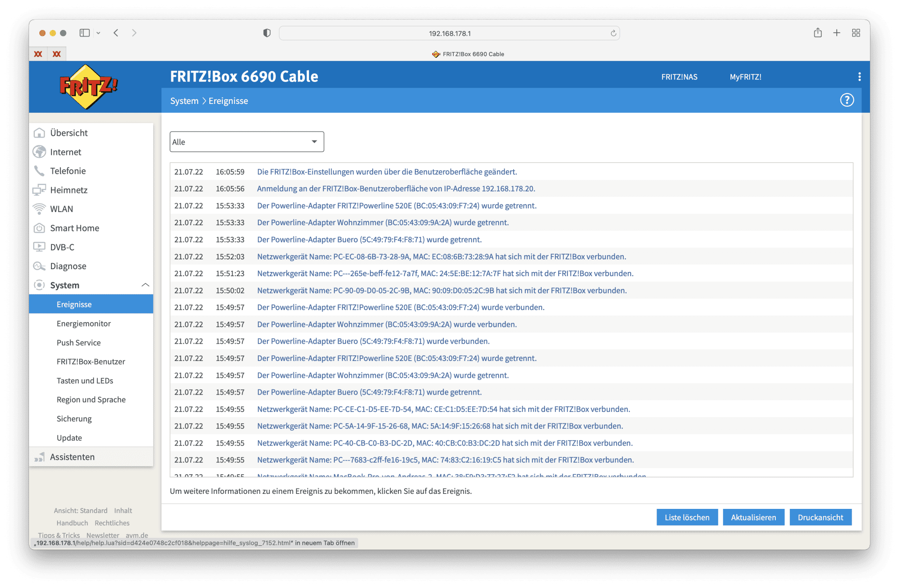Open event for PC-90-09-D0-05-2C-9B verbunden

[442, 290]
